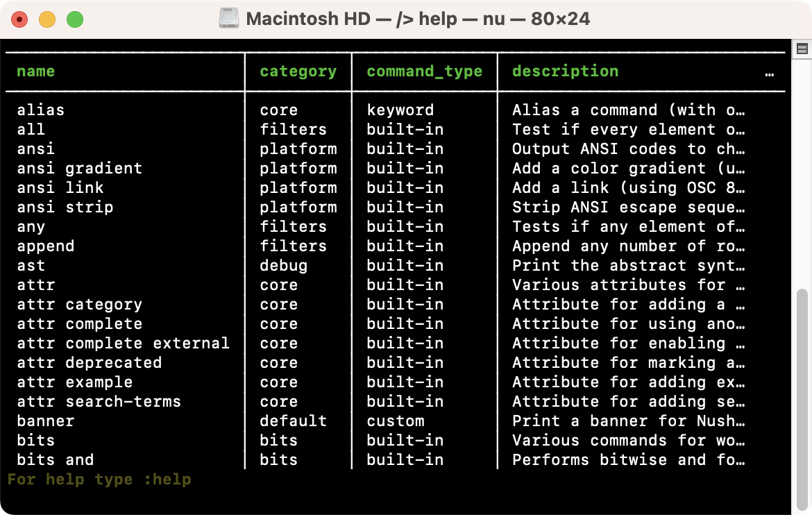Click the split pane icon above the scrollbar
Image resolution: width=812 pixels, height=515 pixels.
[x=802, y=49]
